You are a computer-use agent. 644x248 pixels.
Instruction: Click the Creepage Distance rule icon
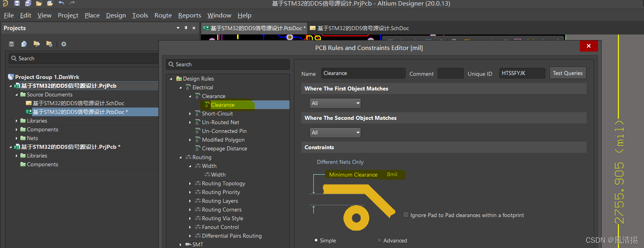198,148
